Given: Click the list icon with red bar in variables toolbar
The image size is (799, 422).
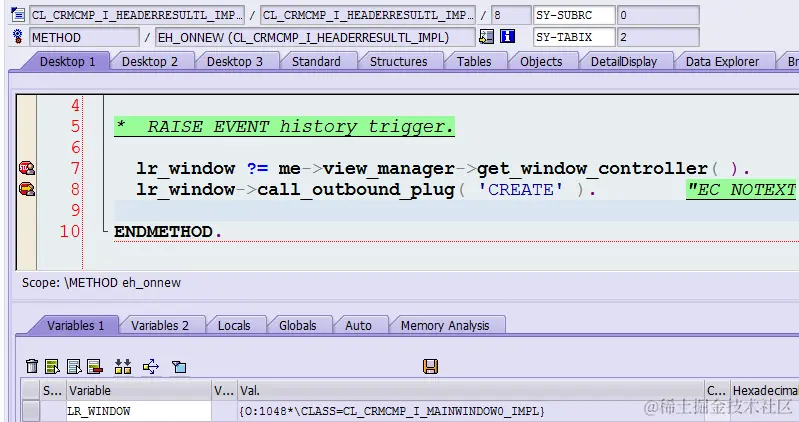Looking at the screenshot, I should click(x=95, y=366).
